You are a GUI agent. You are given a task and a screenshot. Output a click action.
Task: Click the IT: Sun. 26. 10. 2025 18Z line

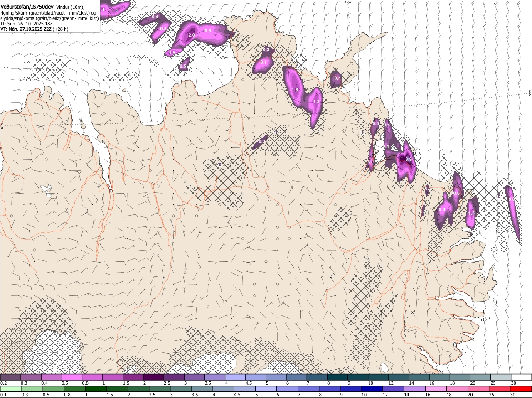[x=27, y=24]
